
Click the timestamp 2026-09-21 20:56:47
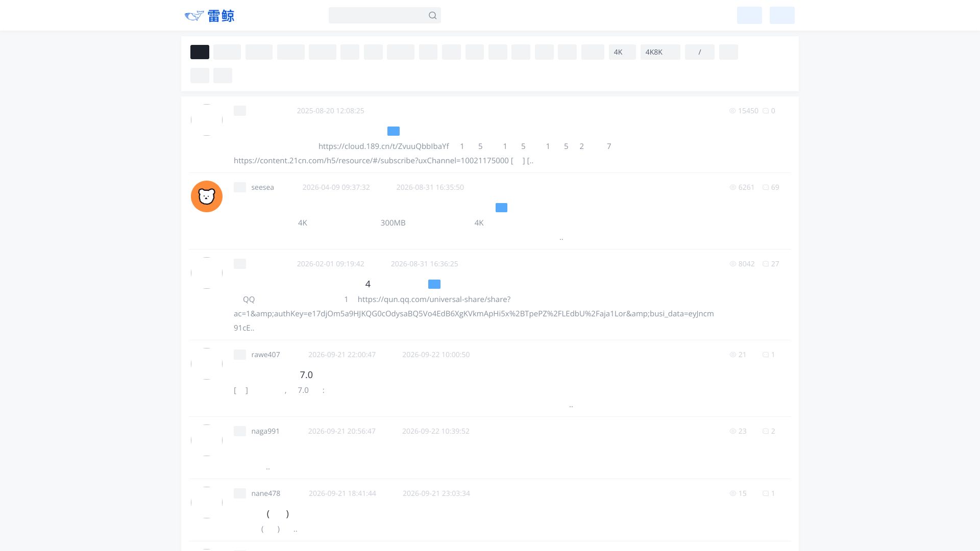coord(342,431)
